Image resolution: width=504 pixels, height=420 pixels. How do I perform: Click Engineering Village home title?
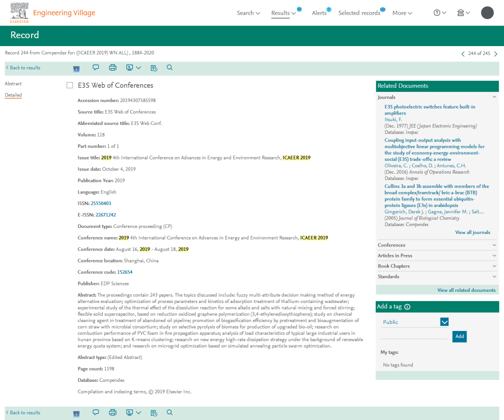click(64, 13)
